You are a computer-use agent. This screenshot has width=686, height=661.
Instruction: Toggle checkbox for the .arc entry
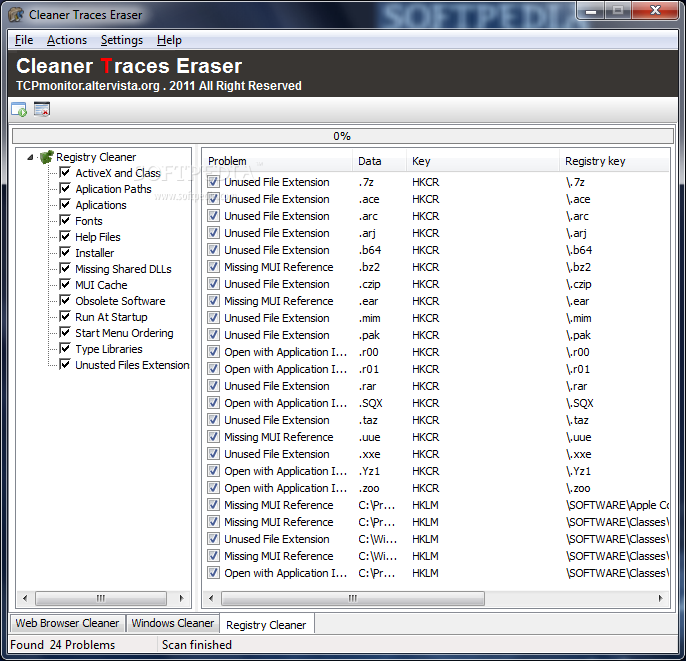tap(214, 216)
